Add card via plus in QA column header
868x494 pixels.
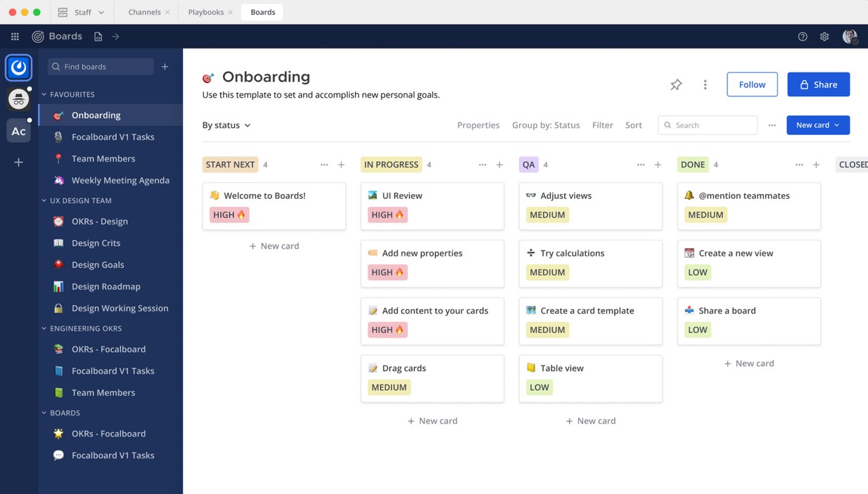(x=658, y=164)
